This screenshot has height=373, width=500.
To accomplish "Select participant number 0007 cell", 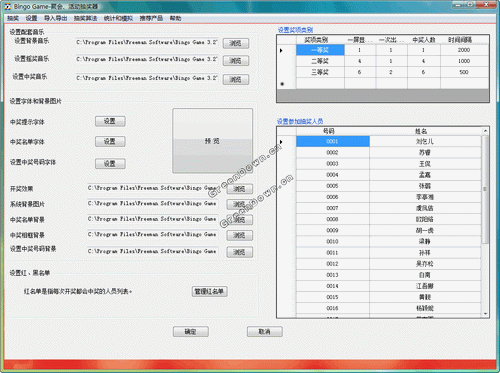I will [333, 208].
